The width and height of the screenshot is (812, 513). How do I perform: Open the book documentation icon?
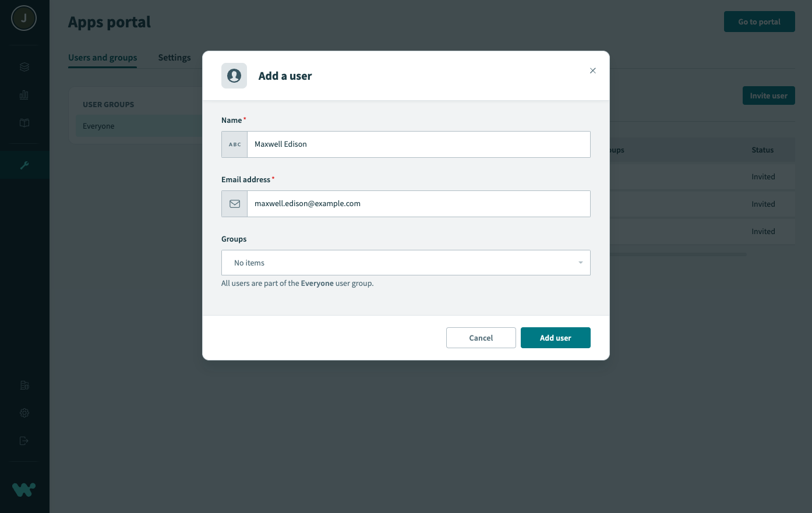point(24,123)
